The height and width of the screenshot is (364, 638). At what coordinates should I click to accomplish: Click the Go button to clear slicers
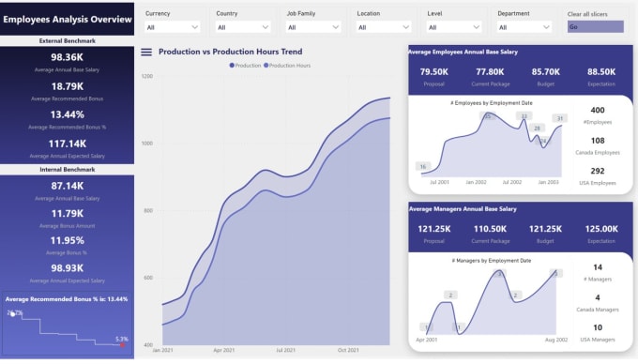(595, 27)
